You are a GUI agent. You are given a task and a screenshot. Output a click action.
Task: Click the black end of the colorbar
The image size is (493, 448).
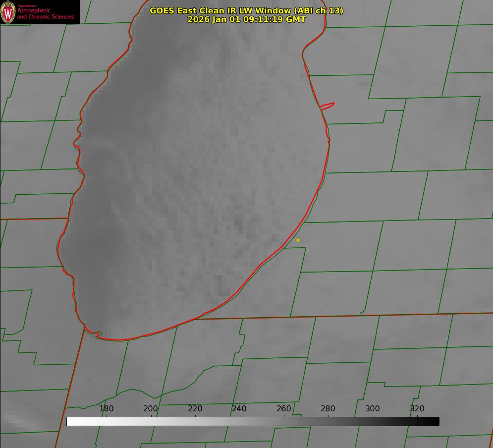point(436,421)
